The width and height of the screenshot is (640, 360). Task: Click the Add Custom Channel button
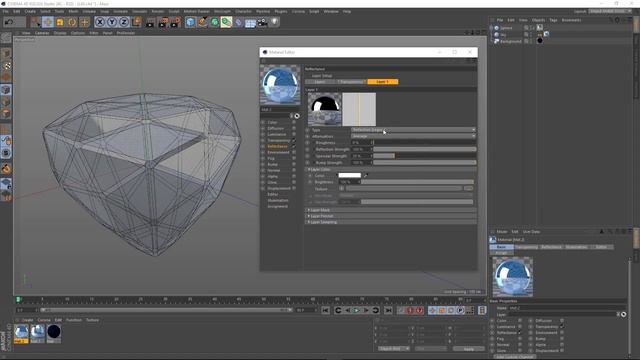point(514,357)
